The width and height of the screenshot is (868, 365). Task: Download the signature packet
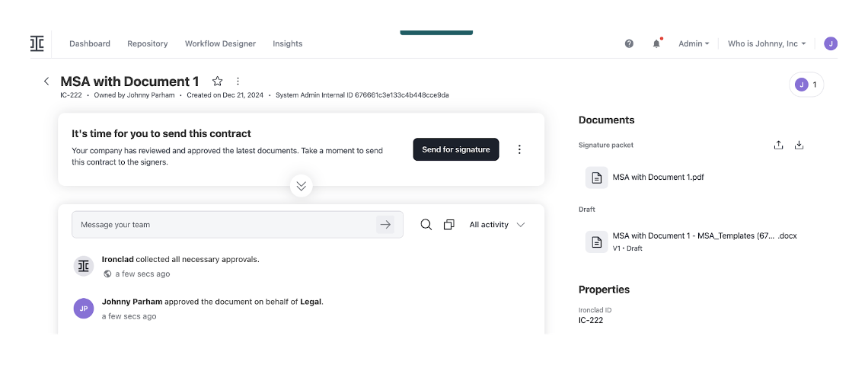799,145
